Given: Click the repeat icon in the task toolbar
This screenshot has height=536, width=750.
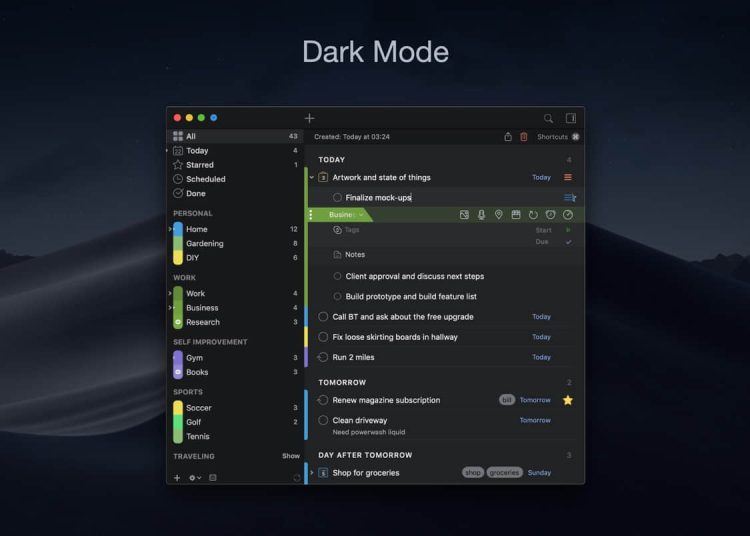Looking at the screenshot, I should pos(533,215).
